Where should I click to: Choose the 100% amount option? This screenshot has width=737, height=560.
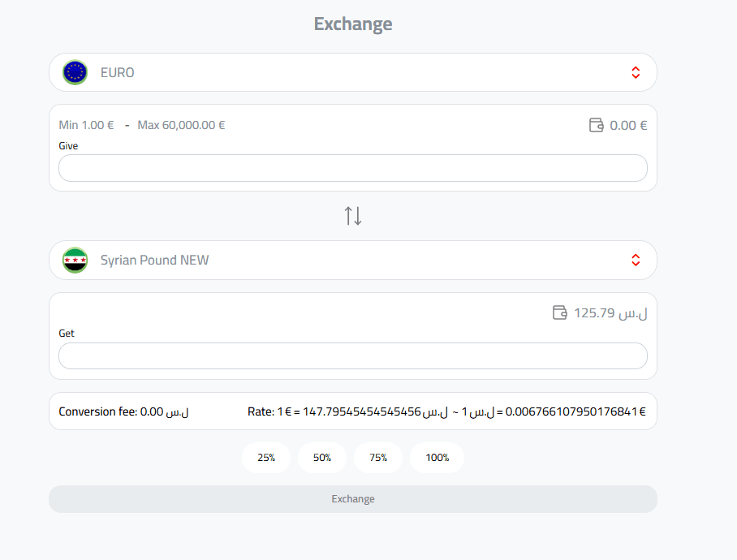click(x=437, y=458)
